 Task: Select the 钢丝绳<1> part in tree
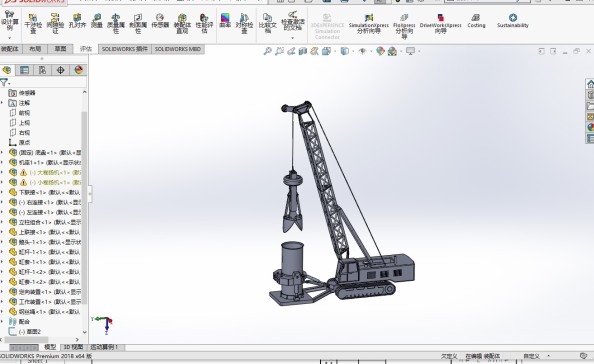click(x=45, y=311)
